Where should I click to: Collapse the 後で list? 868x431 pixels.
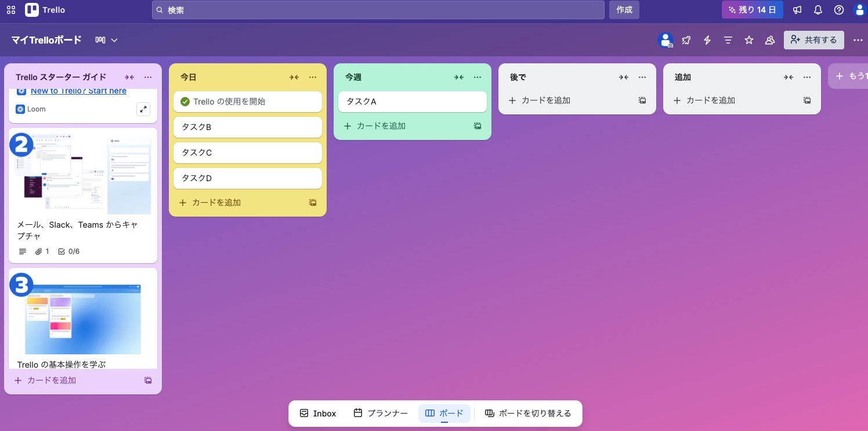pyautogui.click(x=624, y=77)
